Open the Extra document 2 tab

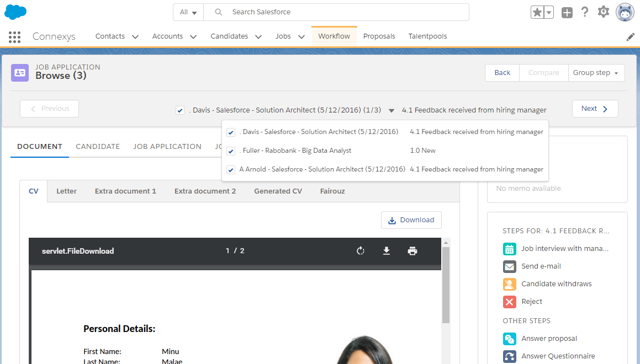(205, 191)
